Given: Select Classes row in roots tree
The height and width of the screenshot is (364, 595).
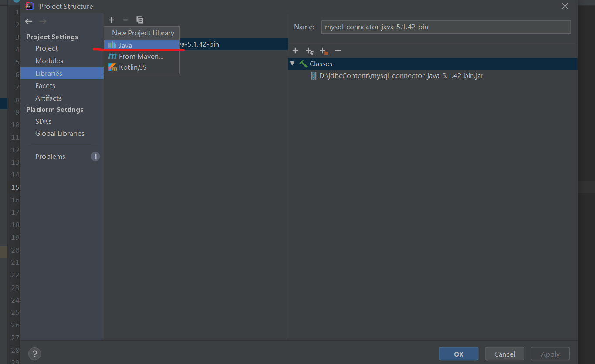Looking at the screenshot, I should (433, 64).
